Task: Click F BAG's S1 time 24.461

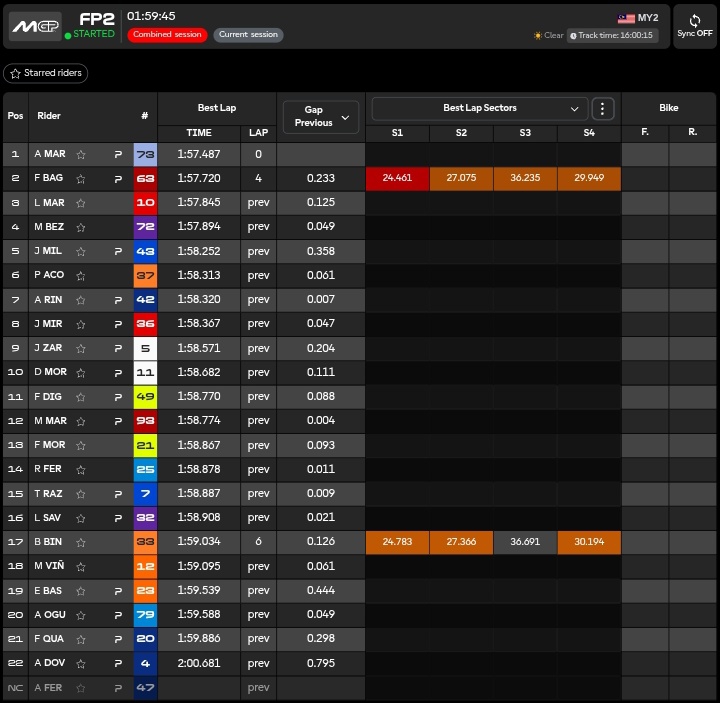Action: tap(397, 178)
